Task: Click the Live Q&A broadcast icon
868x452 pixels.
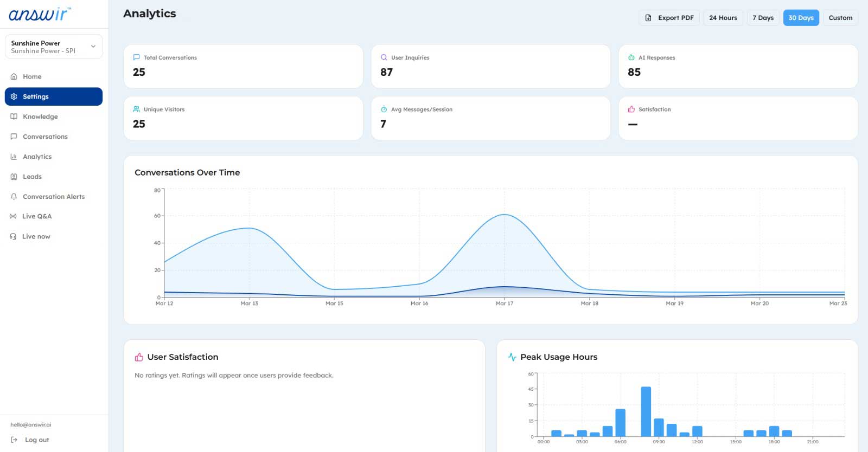Action: pyautogui.click(x=14, y=216)
